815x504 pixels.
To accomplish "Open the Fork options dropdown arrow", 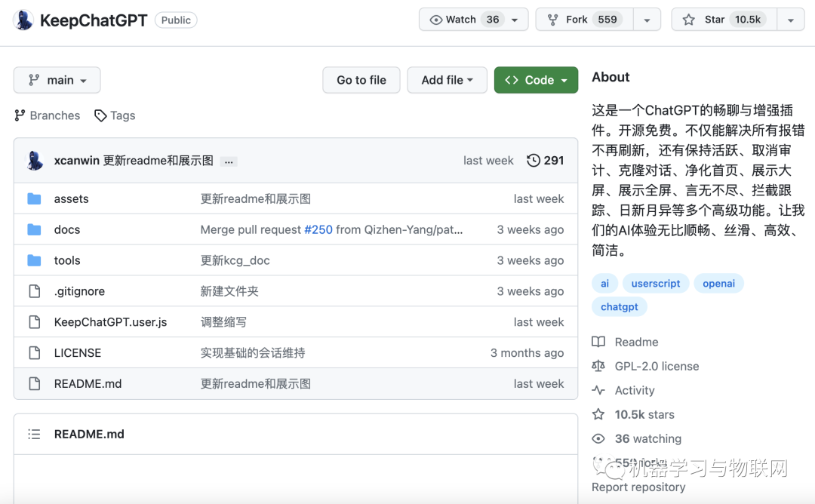I will [647, 20].
